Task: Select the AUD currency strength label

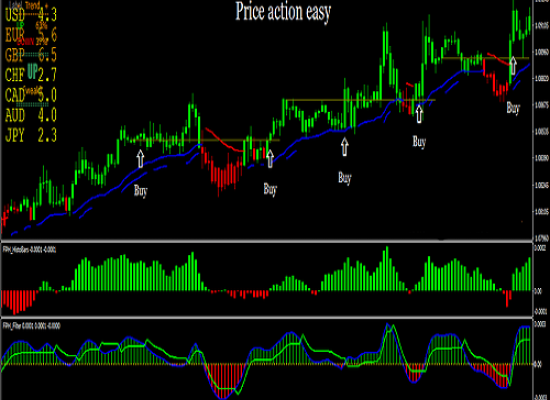Action: [15, 115]
